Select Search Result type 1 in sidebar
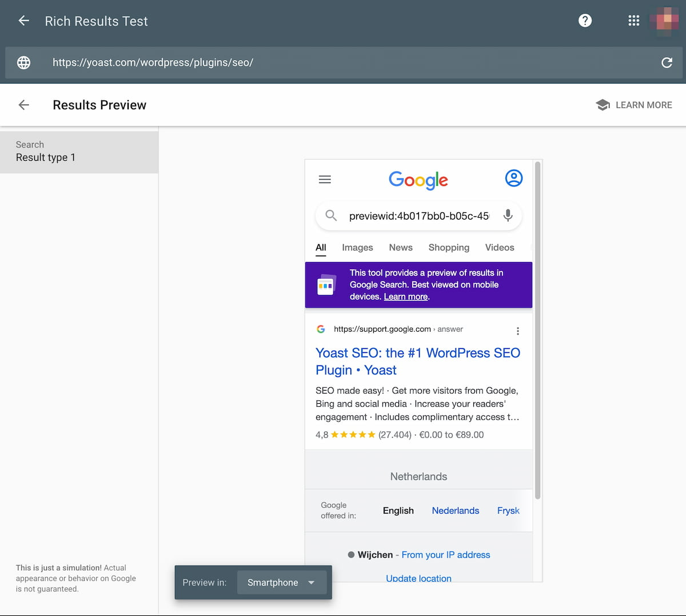The width and height of the screenshot is (686, 616). point(79,152)
